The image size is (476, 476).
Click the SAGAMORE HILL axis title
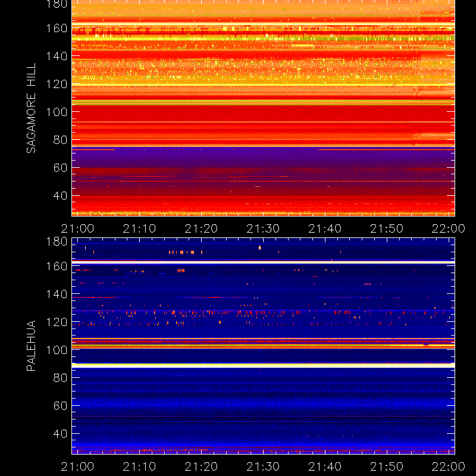pos(32,108)
